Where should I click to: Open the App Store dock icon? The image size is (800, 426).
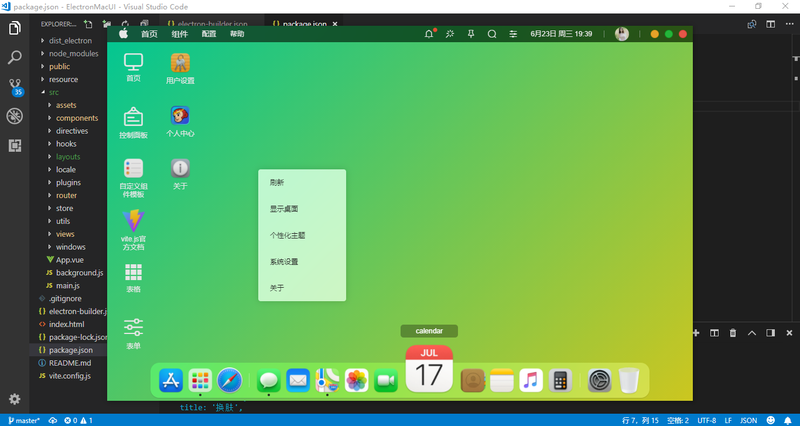tap(171, 381)
